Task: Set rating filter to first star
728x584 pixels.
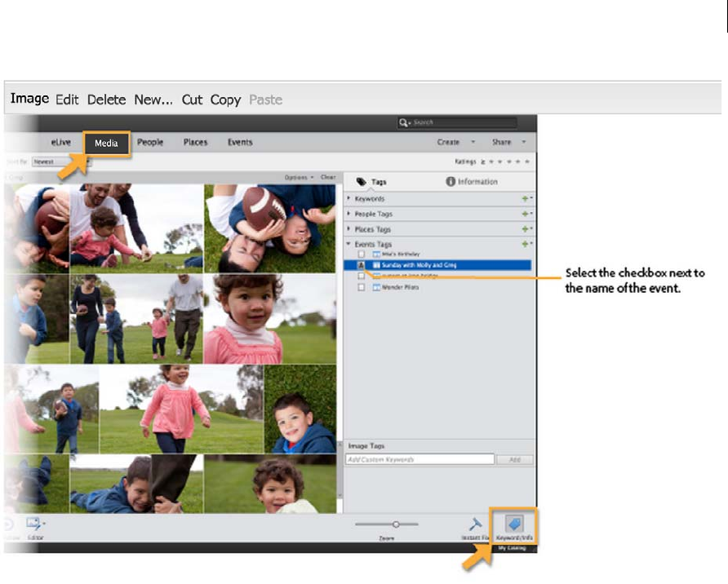Action: click(x=491, y=161)
